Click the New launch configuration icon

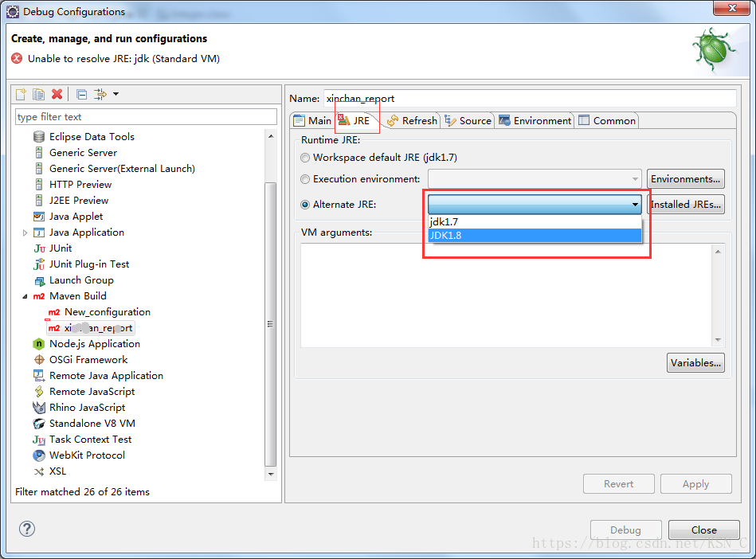point(22,94)
